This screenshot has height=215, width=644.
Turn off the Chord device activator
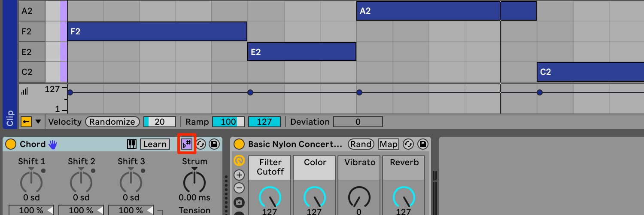point(11,144)
